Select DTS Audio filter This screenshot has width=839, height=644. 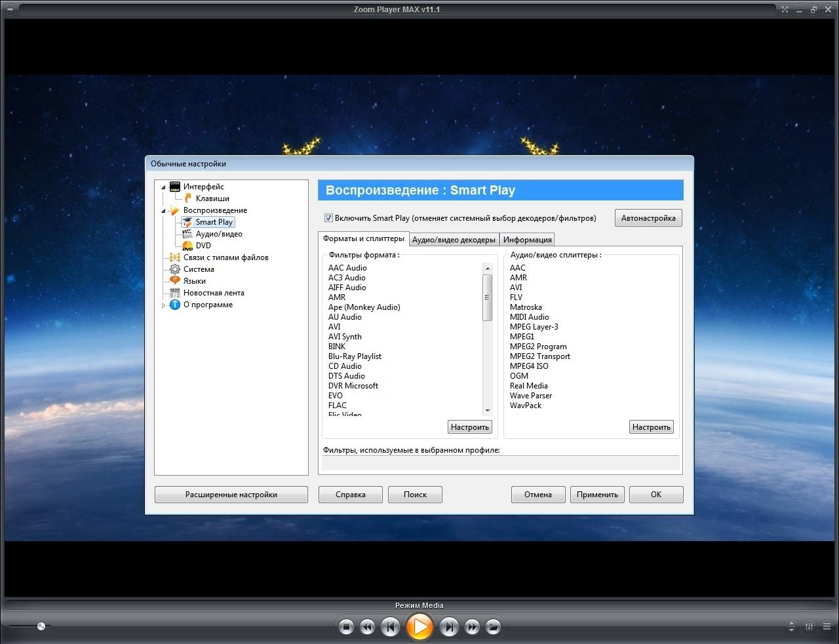[347, 376]
